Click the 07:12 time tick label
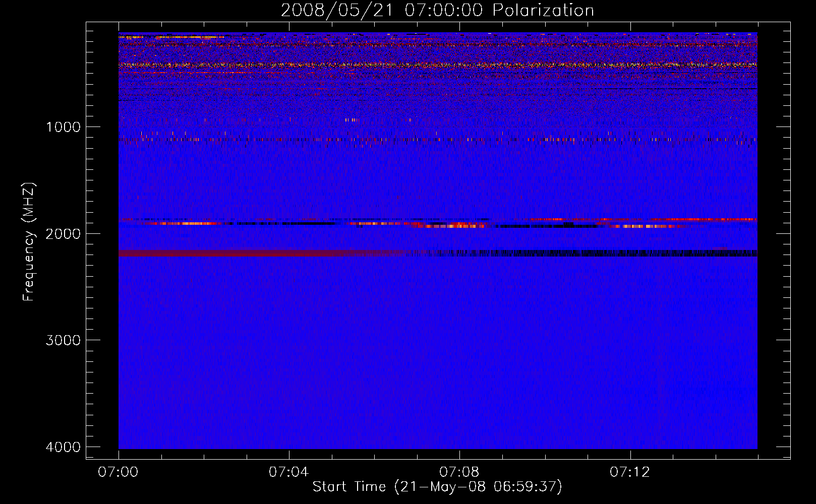Image resolution: width=816 pixels, height=504 pixels. pos(629,472)
